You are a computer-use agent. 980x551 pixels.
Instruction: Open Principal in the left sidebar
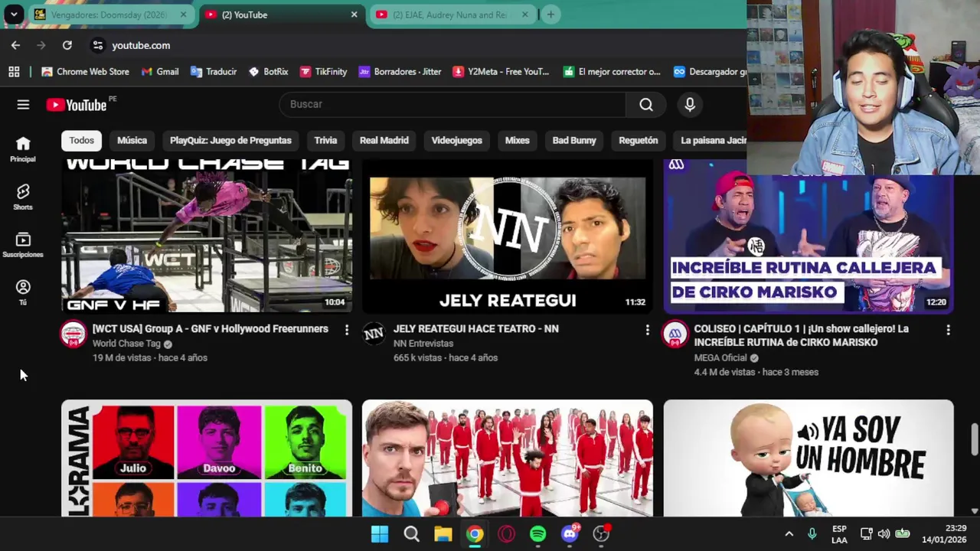[23, 149]
